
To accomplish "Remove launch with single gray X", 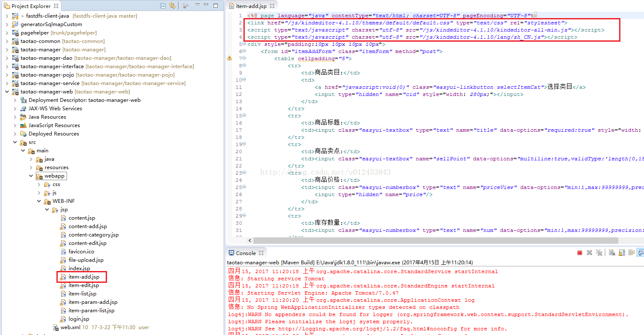I will [x=589, y=253].
